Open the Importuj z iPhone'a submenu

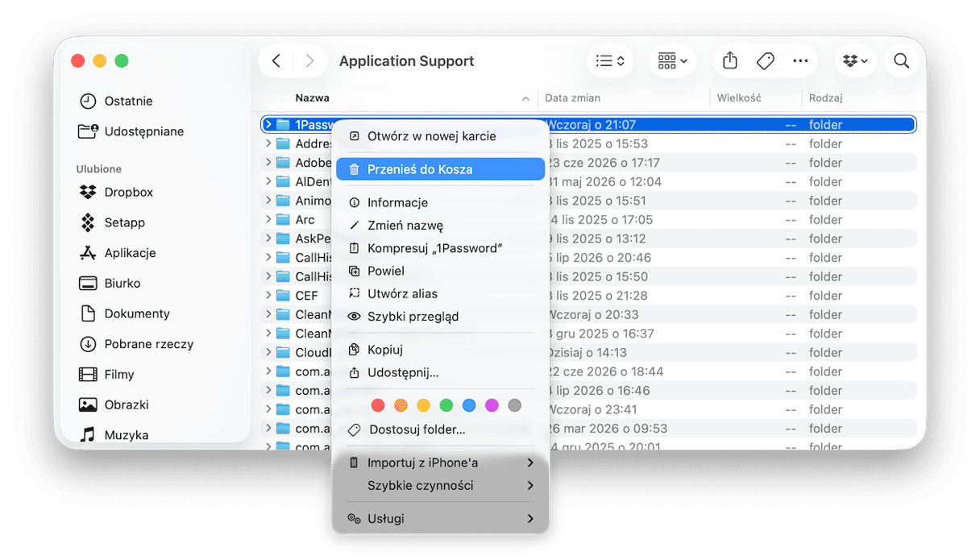tap(440, 463)
